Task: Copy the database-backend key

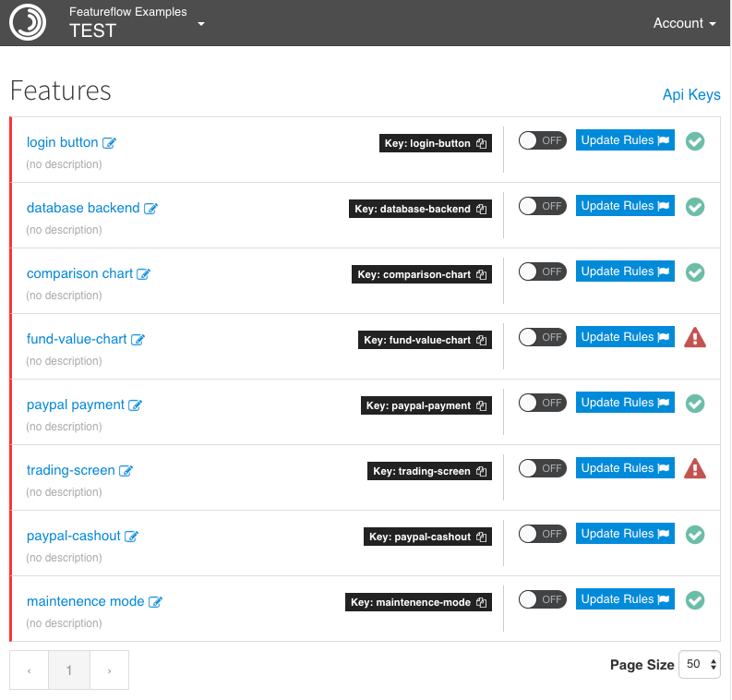Action: point(481,210)
